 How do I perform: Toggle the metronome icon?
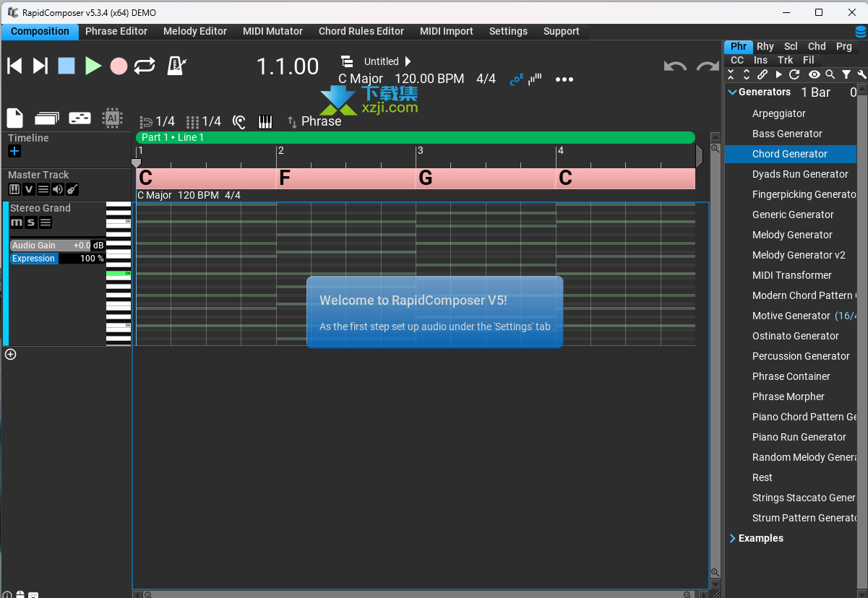pos(176,66)
